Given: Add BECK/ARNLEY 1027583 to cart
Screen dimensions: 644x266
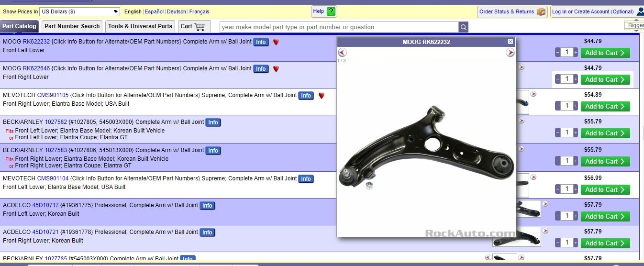Looking at the screenshot, I should (605, 162).
